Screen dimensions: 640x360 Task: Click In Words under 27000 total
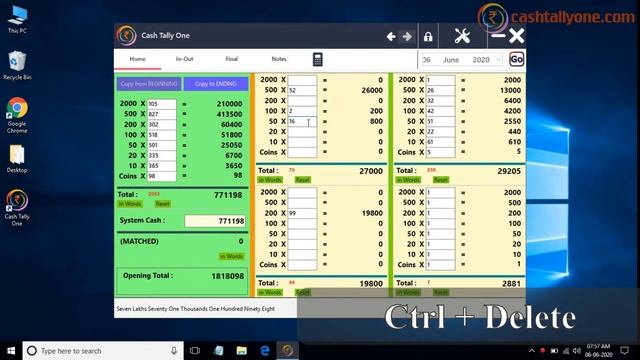[x=270, y=180]
